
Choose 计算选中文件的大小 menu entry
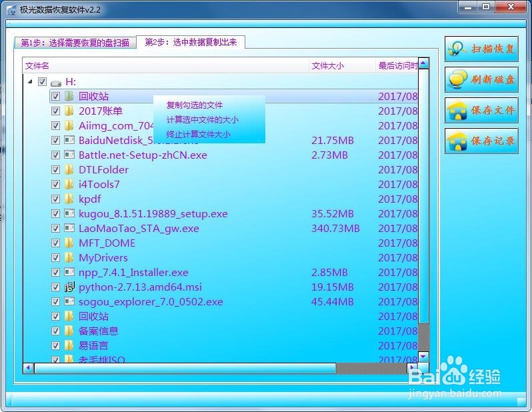[202, 120]
